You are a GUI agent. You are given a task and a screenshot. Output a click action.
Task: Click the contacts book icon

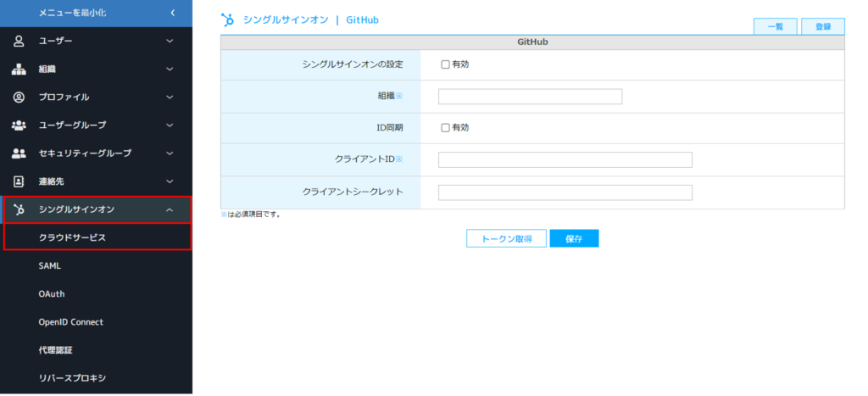point(19,181)
